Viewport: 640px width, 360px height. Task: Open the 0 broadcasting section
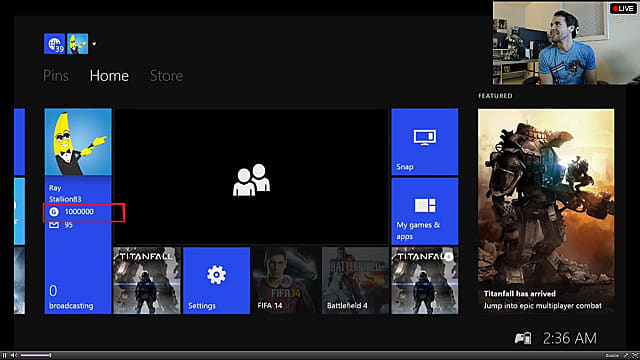71,297
